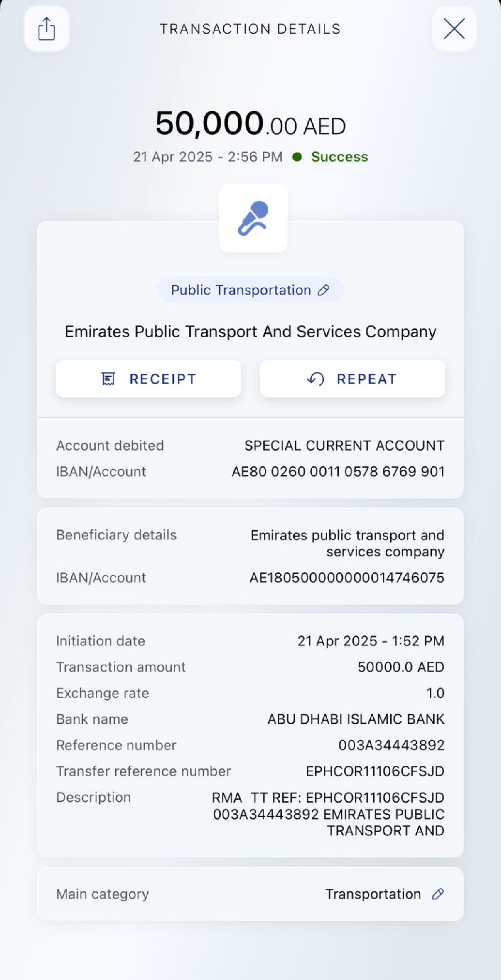Tap the transfer reference number EPHCOR11106CFSJD
Screen dimensions: 501x980
pos(375,771)
